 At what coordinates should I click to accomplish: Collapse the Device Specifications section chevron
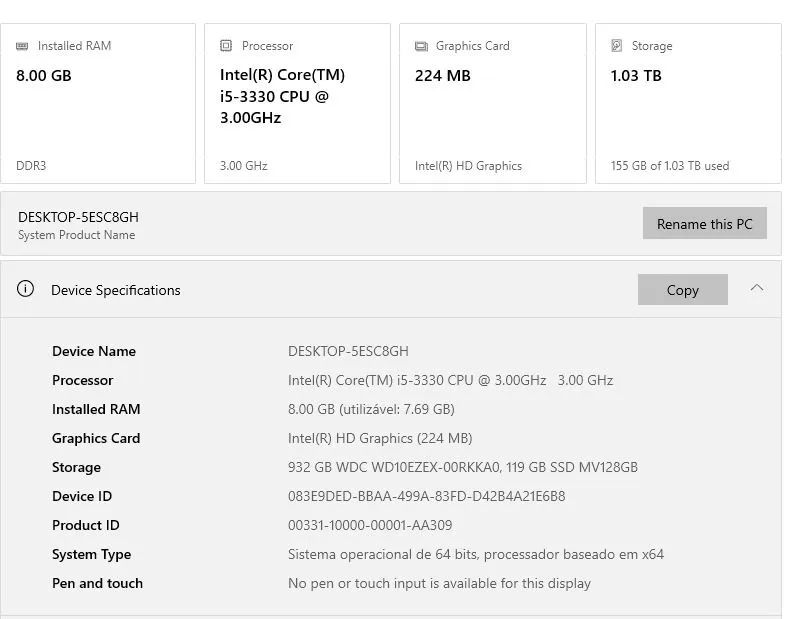pyautogui.click(x=757, y=288)
